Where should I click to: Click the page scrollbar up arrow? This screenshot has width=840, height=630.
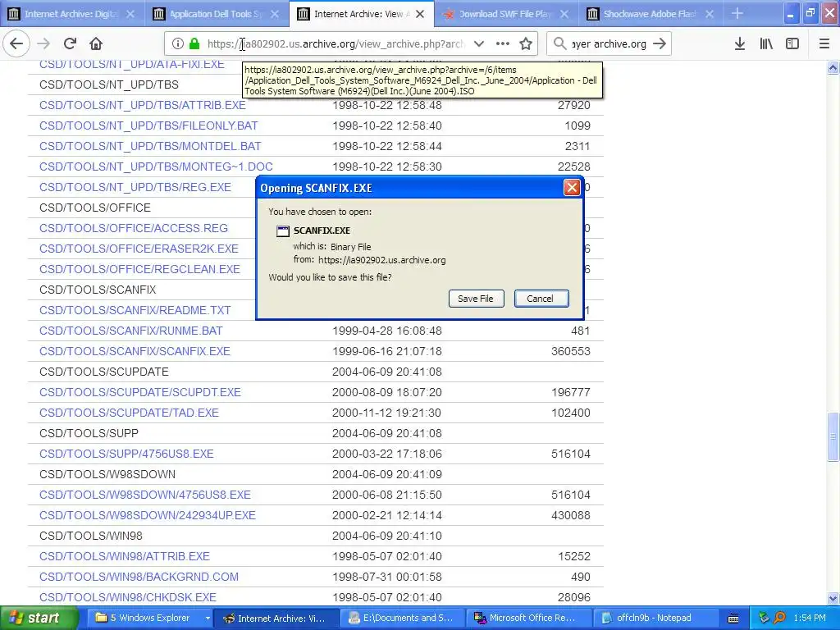[833, 67]
